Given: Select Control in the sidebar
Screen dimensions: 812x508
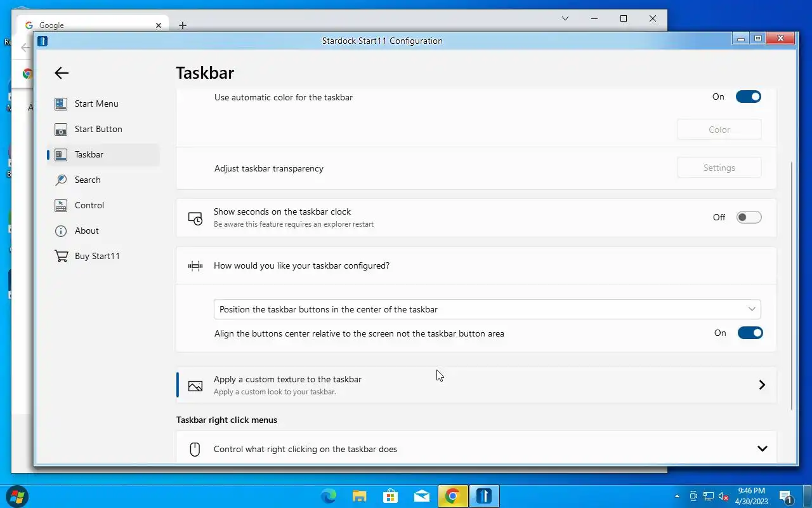Looking at the screenshot, I should pos(103,205).
